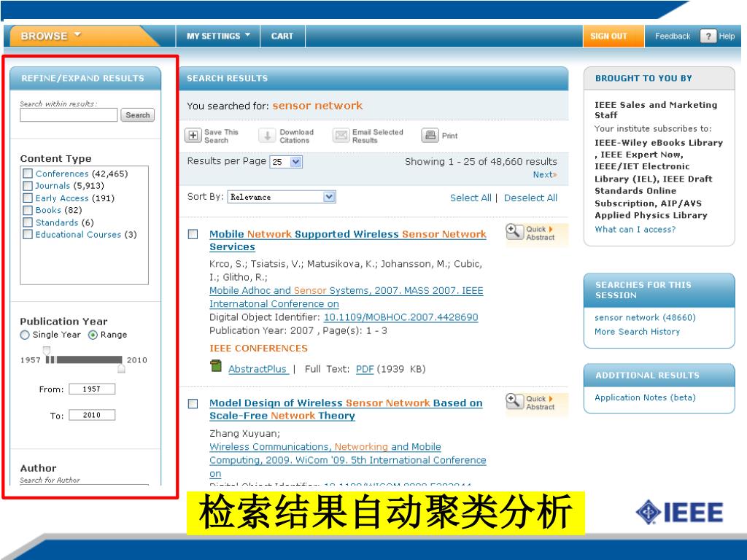
Task: Open Mobile Adhoc and Sensor Systems conference link
Action: (347, 297)
